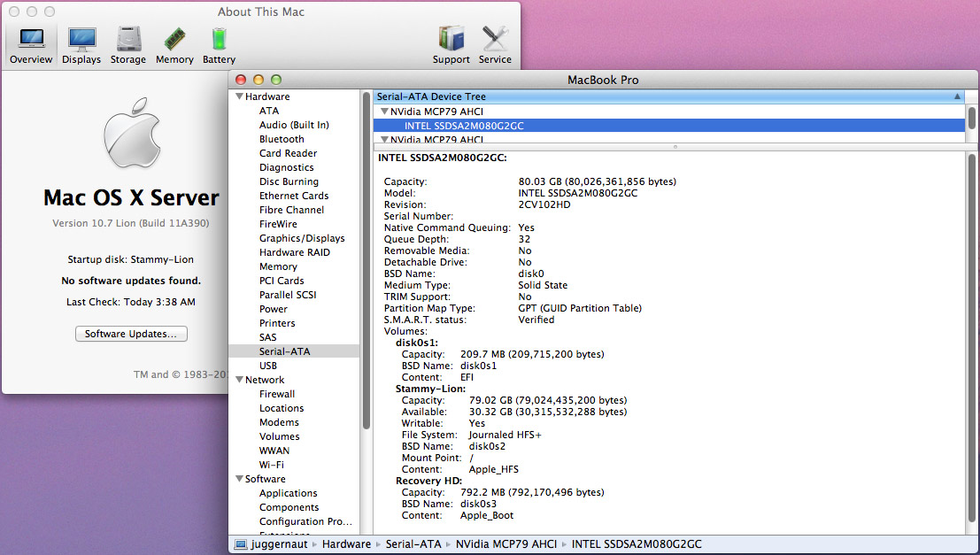This screenshot has height=555, width=980.
Task: Select Bluetooth in the Hardware list
Action: [x=282, y=139]
